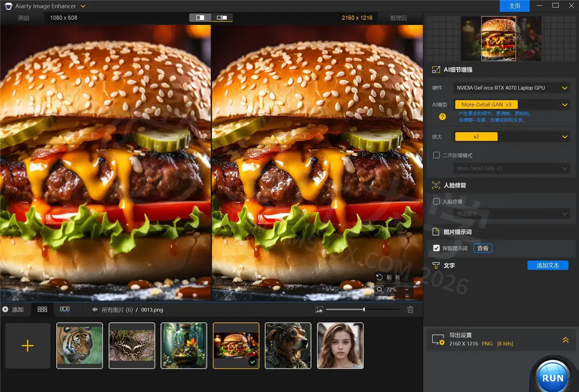
Task: Click the back arrow beside 所有图片
Action: 95,310
